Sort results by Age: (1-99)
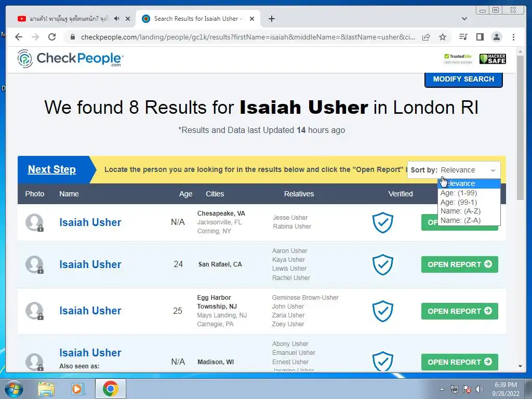 click(x=469, y=193)
